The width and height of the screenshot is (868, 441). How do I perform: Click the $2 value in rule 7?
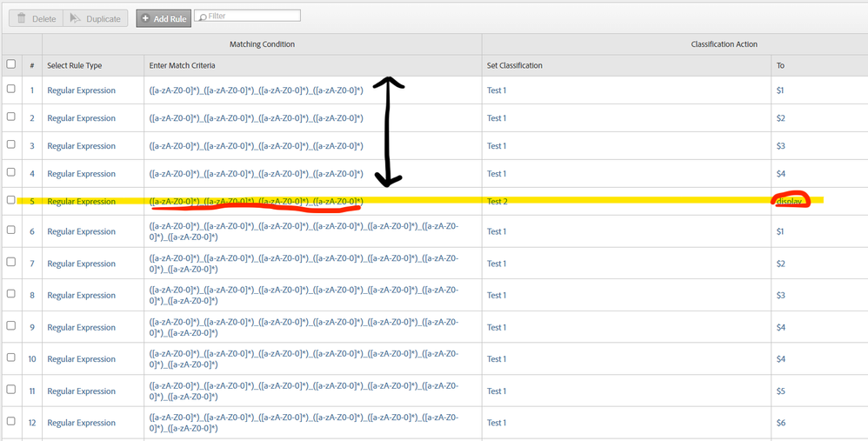pos(783,264)
